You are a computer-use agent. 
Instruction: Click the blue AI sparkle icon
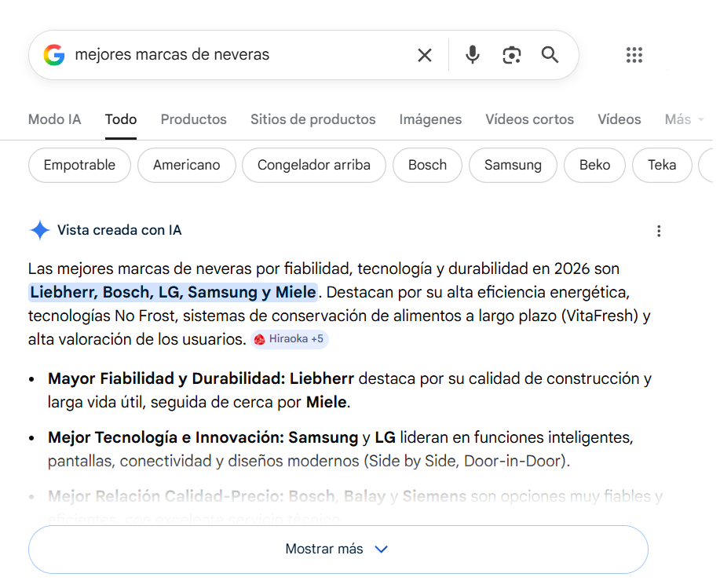[39, 230]
